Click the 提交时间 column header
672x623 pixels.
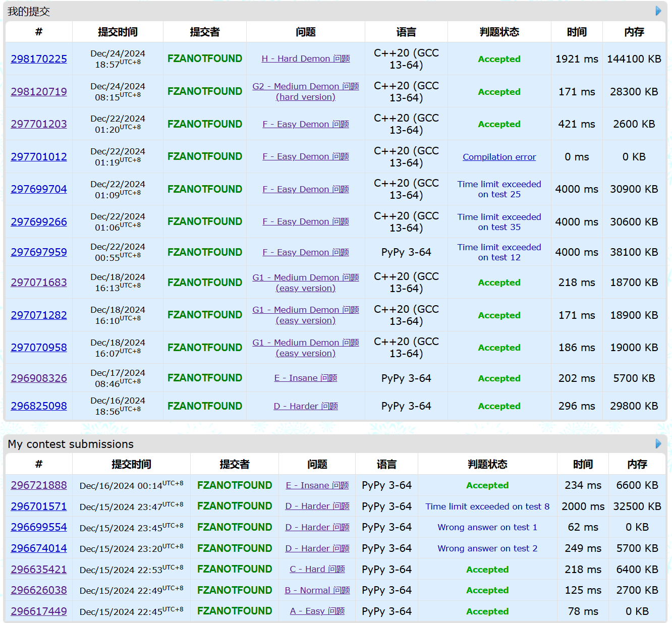click(x=117, y=32)
